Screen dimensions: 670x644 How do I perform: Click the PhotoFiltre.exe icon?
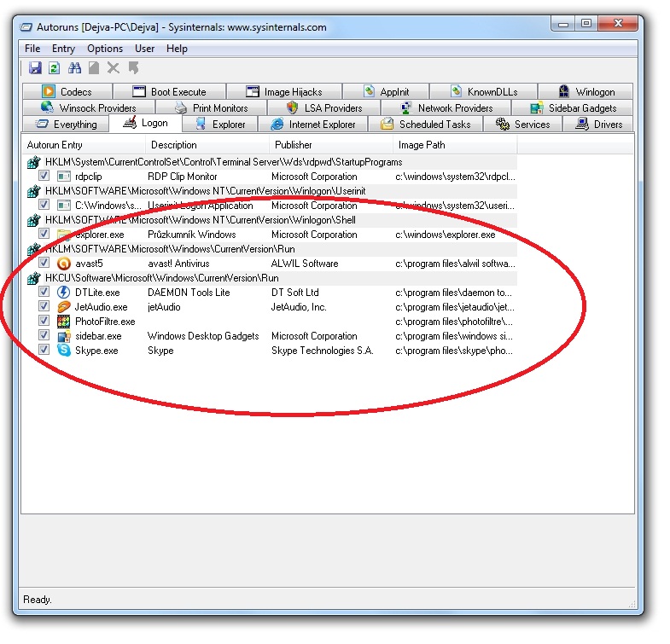point(64,322)
